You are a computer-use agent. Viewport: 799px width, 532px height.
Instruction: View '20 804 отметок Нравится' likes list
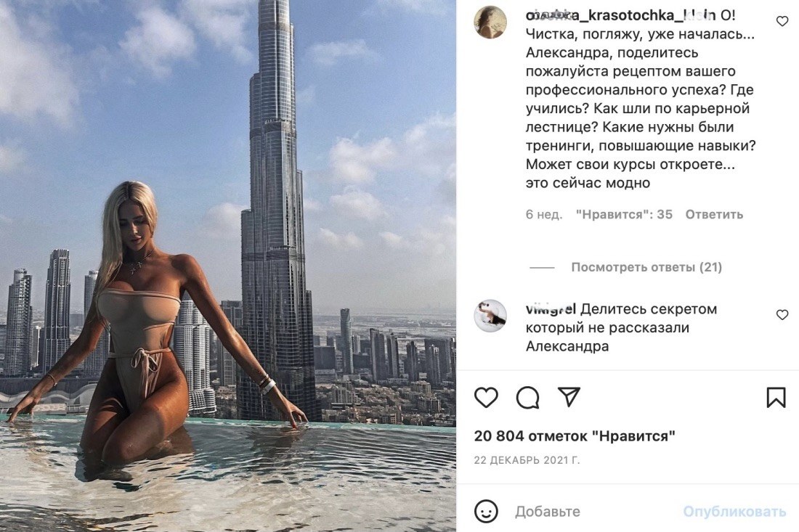coord(575,435)
